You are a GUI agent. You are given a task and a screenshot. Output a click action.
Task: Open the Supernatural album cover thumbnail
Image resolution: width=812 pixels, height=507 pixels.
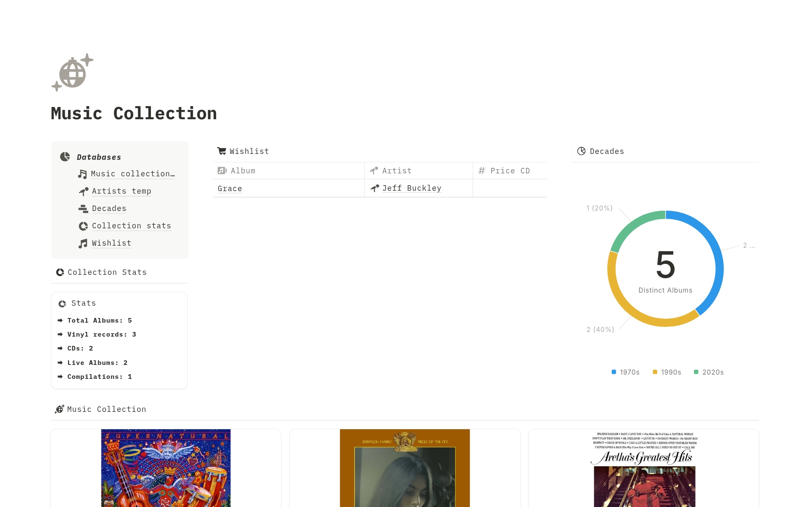point(166,468)
